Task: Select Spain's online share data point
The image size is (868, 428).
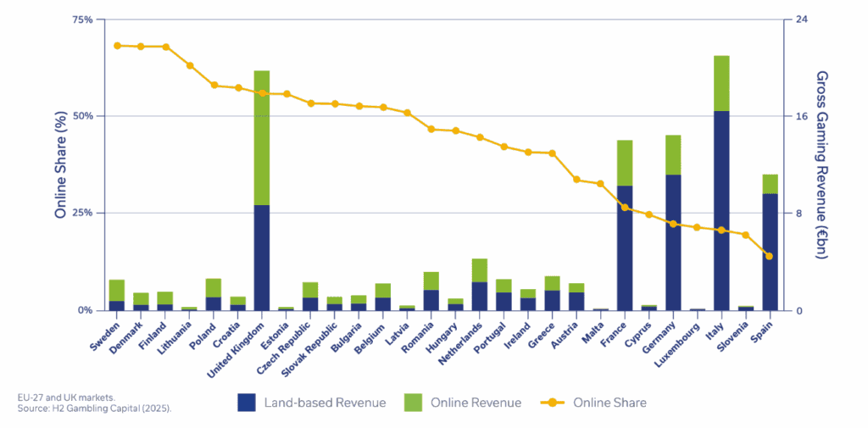Action: point(769,256)
